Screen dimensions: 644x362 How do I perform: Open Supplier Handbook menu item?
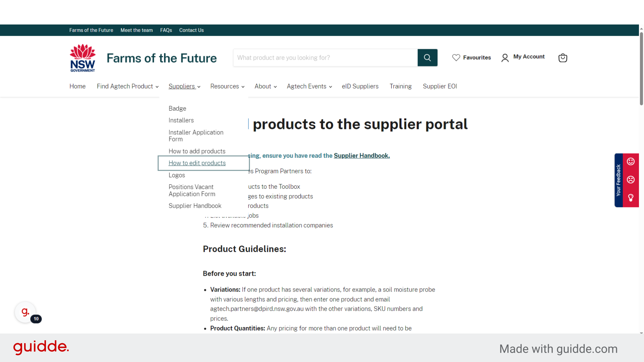(195, 205)
